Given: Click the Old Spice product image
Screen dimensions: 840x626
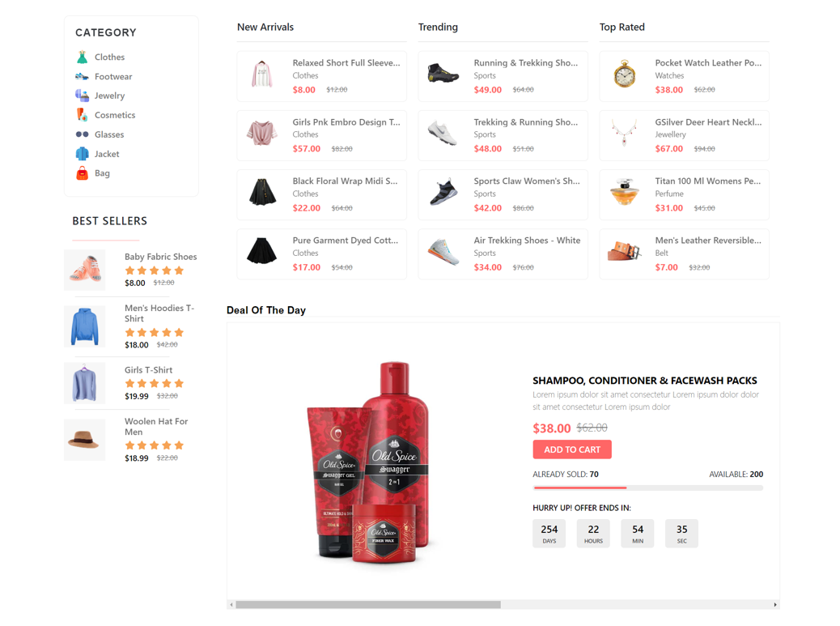Looking at the screenshot, I should [367, 462].
